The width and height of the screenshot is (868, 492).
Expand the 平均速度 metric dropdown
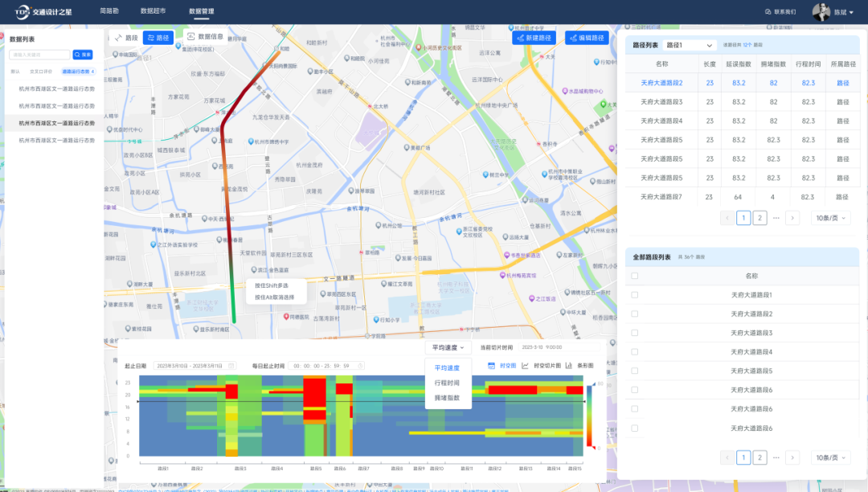(448, 348)
